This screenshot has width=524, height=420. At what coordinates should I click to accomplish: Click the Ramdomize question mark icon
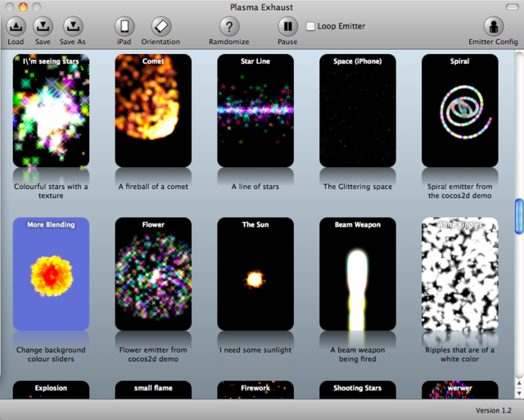(x=229, y=26)
